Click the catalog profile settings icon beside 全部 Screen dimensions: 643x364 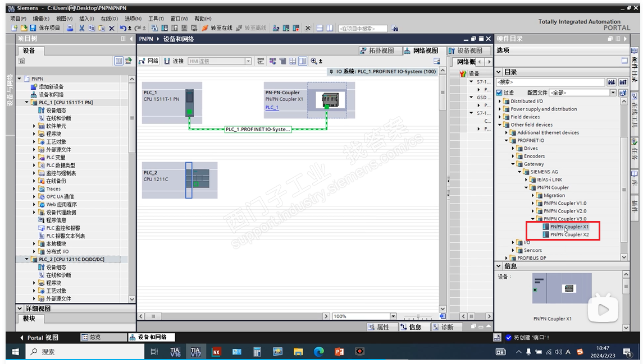pos(623,93)
